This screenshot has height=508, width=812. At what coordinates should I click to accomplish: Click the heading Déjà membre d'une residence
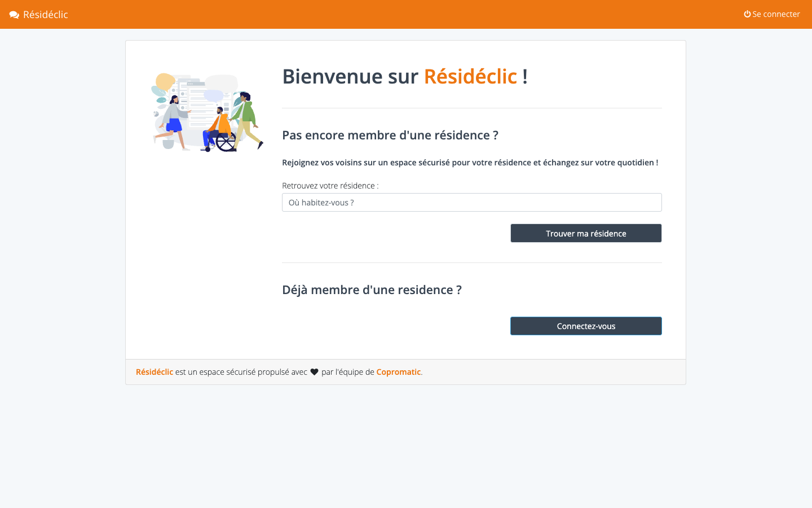click(x=372, y=290)
